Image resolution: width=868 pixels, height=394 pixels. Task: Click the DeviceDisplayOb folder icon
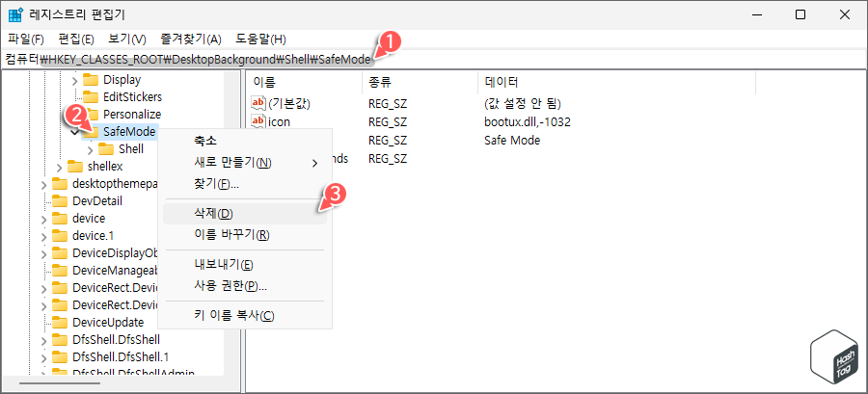tap(59, 253)
